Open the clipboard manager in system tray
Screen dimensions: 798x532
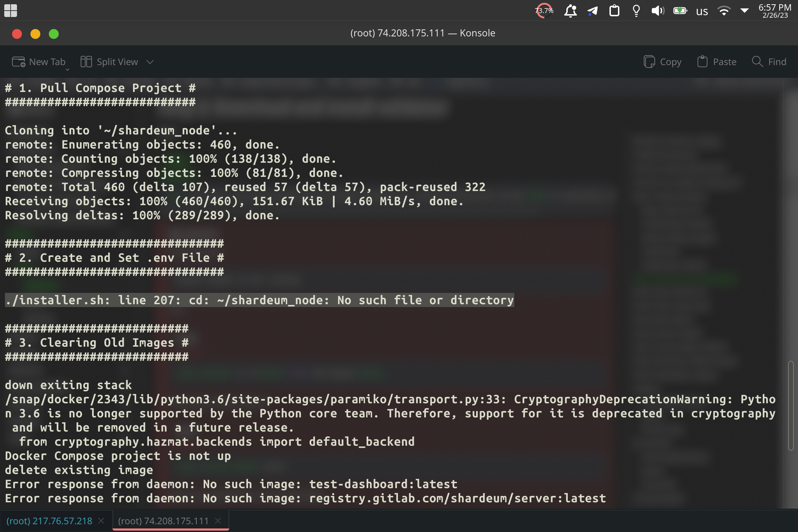(614, 11)
